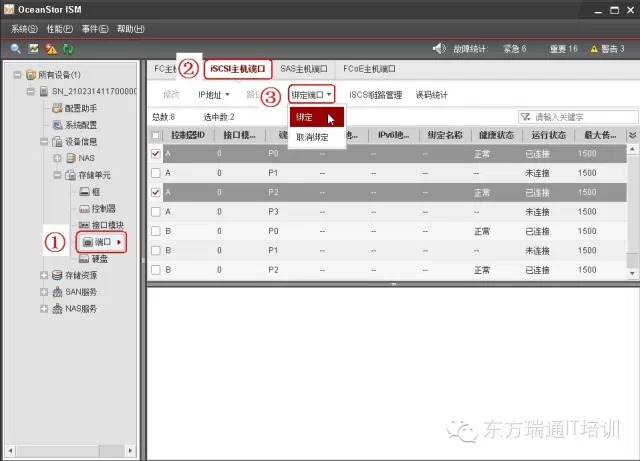The image size is (640, 461).
Task: Click the SAN服务 icon
Action: (57, 292)
